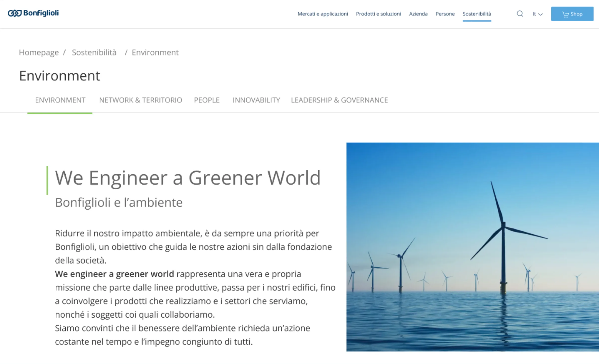
Task: Open Prodotti e soluzioni menu
Action: pyautogui.click(x=378, y=14)
